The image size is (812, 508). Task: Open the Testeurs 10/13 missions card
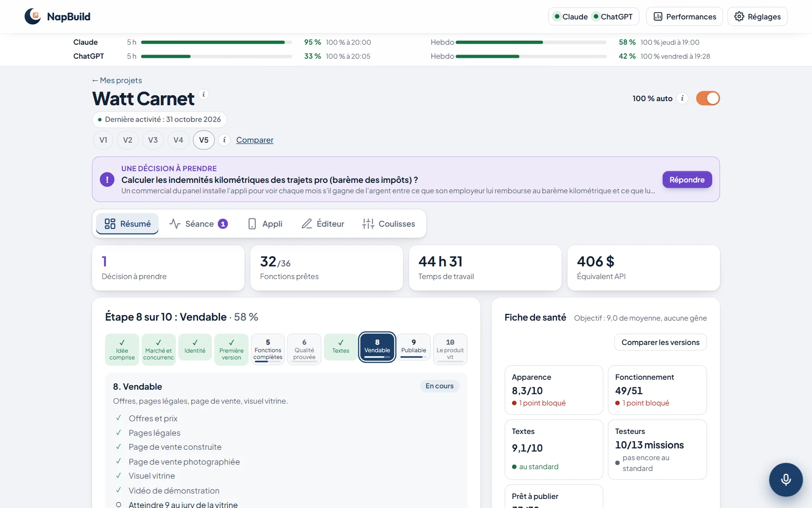point(657,450)
